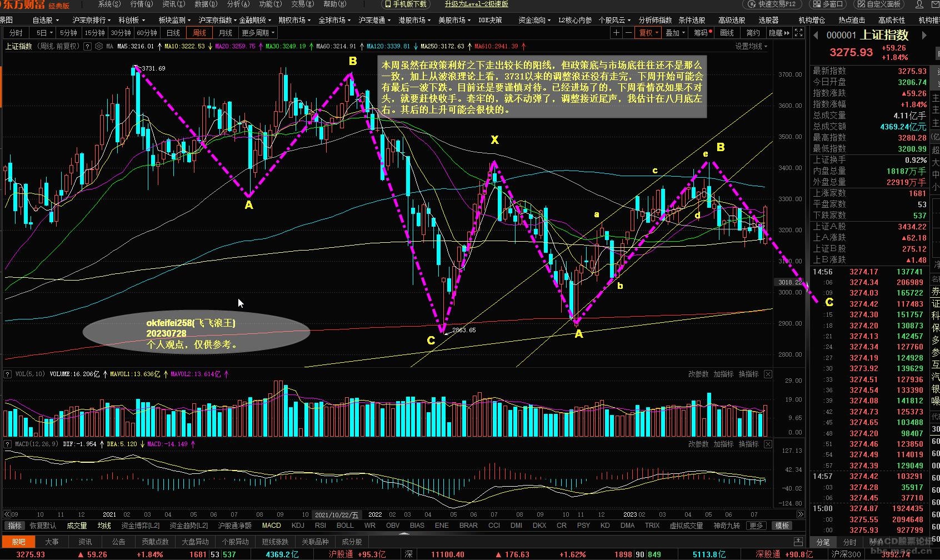Expand the 更多周期 period dropdown
The height and width of the screenshot is (560, 940).
pos(258,33)
